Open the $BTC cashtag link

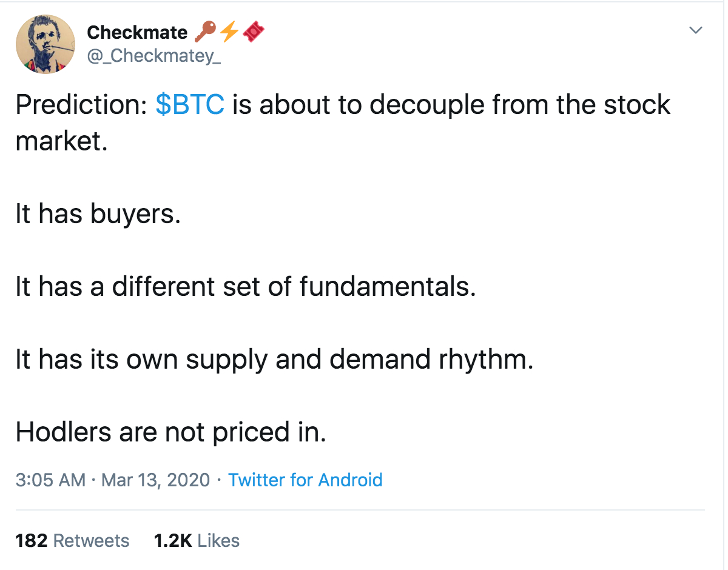pos(190,104)
